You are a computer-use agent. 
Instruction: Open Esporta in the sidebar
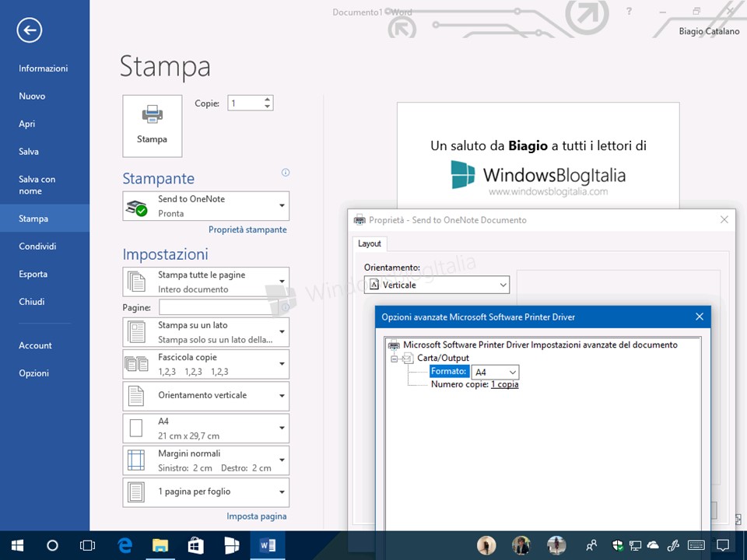[33, 274]
